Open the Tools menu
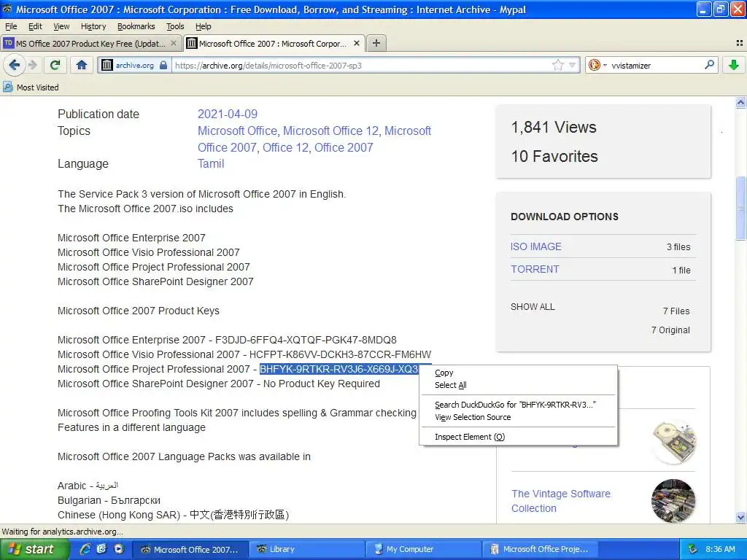The height and width of the screenshot is (560, 747). coord(175,26)
